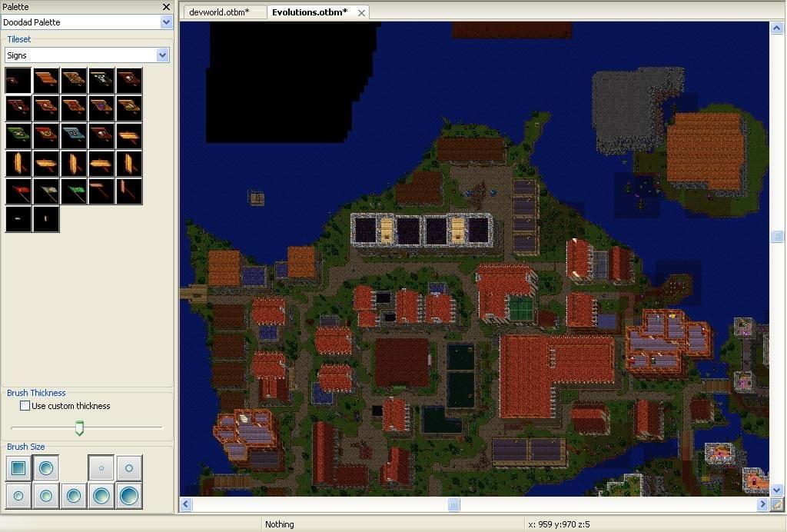This screenshot has height=532, width=787.
Task: Click the 'Tileset' group label
Action: click(x=18, y=39)
